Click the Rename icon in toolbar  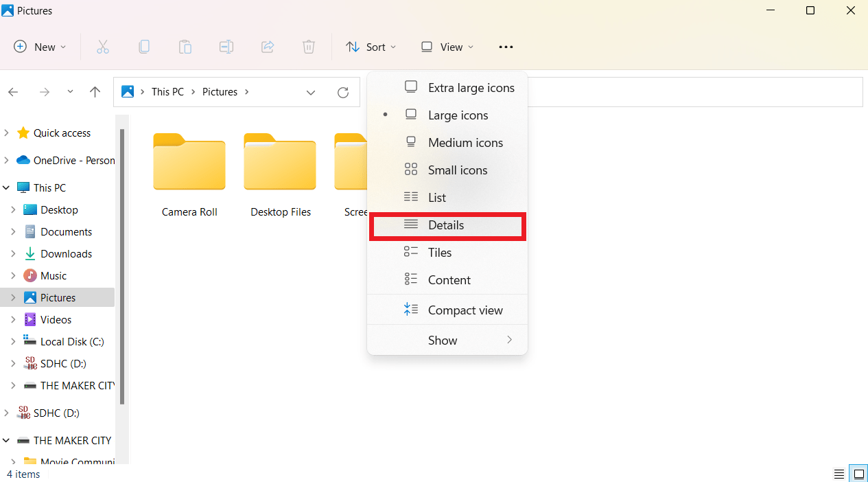(x=226, y=47)
